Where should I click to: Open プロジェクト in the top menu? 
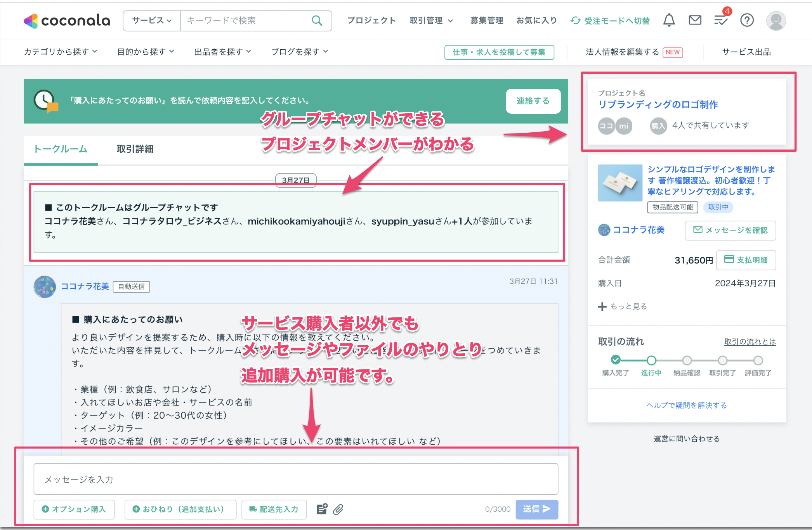coord(371,21)
